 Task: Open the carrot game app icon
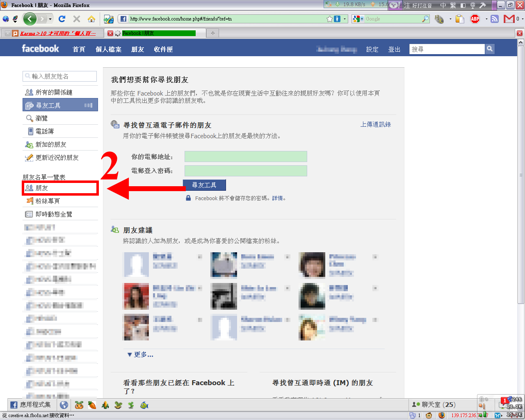point(92,405)
